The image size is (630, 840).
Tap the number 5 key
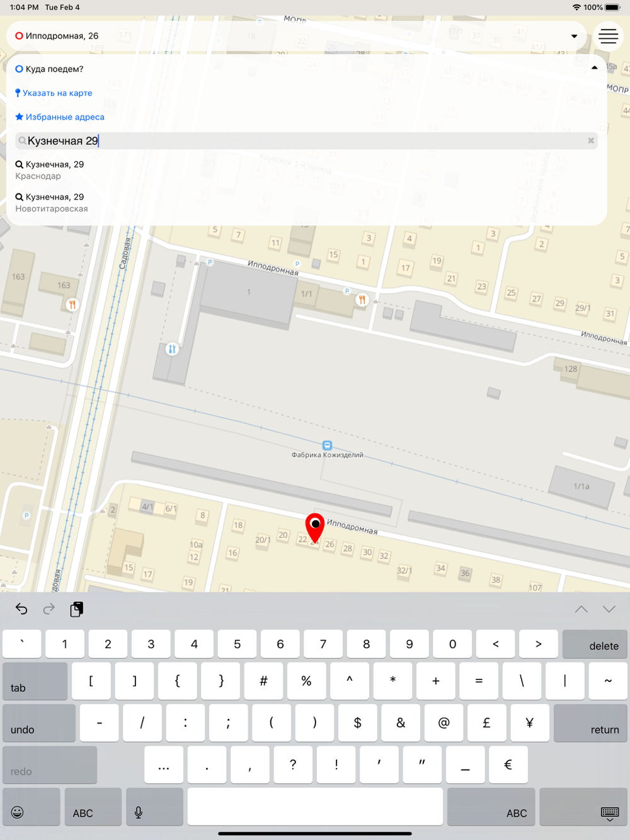(x=237, y=644)
